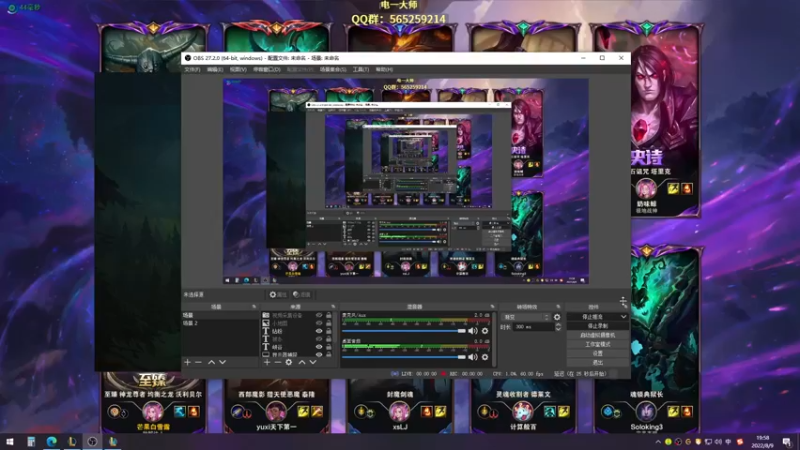800x450 pixels.
Task: Toggle visibility of the video capture device source
Action: 319,315
